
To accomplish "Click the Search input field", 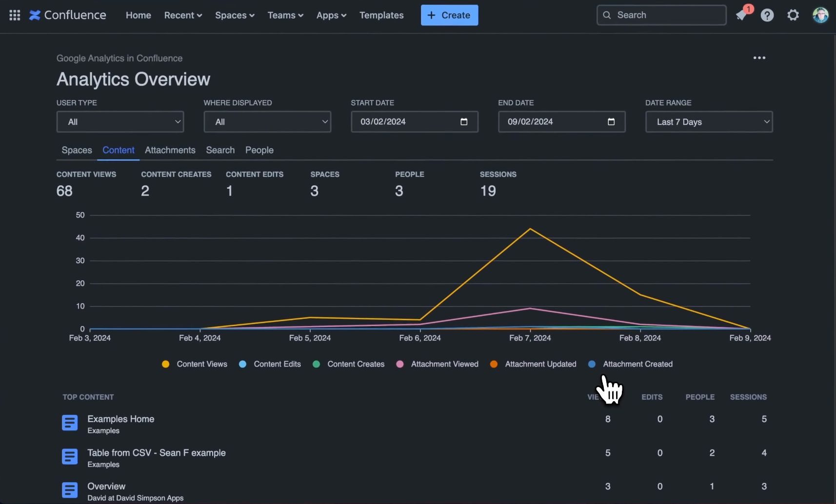I will coord(661,15).
